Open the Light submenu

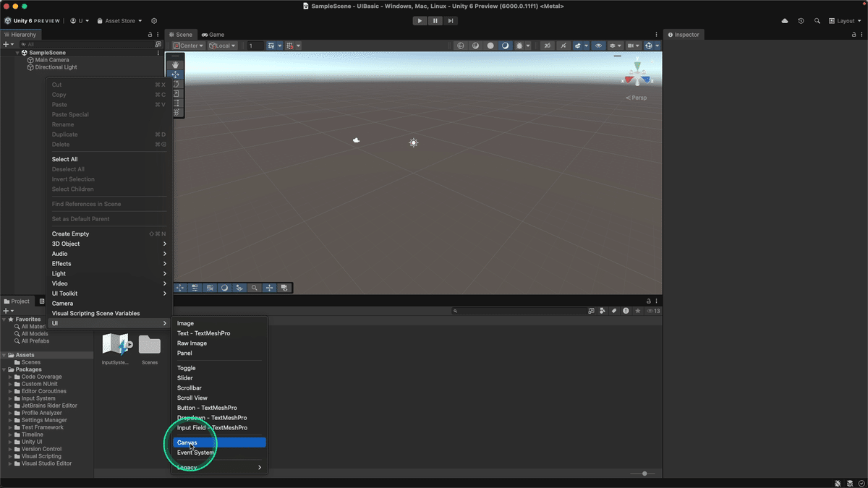[x=109, y=273]
